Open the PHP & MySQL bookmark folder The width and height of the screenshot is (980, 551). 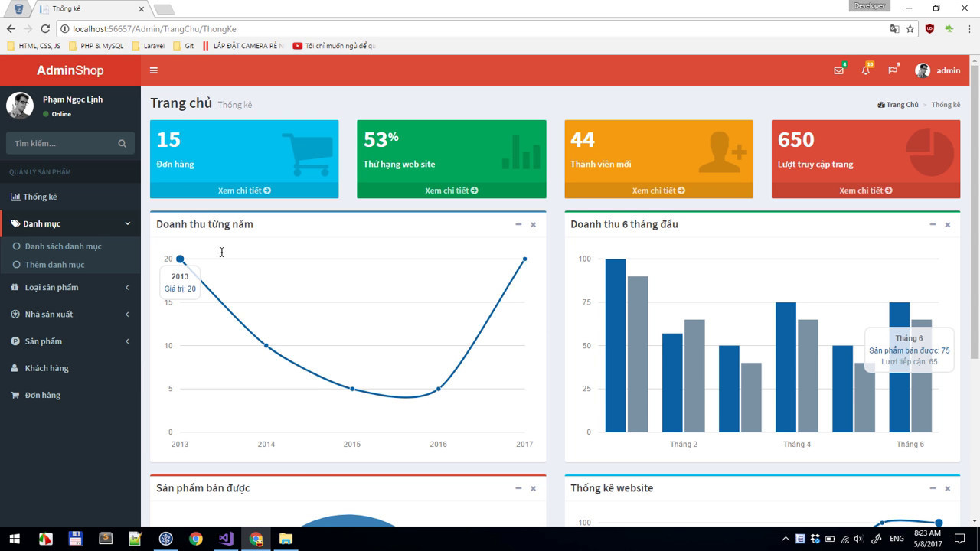[96, 46]
